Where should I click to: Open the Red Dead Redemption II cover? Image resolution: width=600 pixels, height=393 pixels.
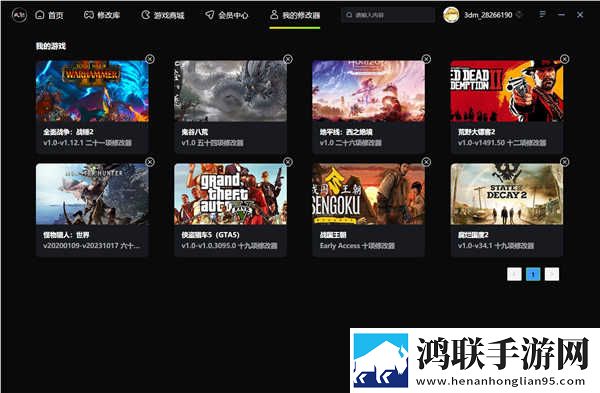[507, 91]
